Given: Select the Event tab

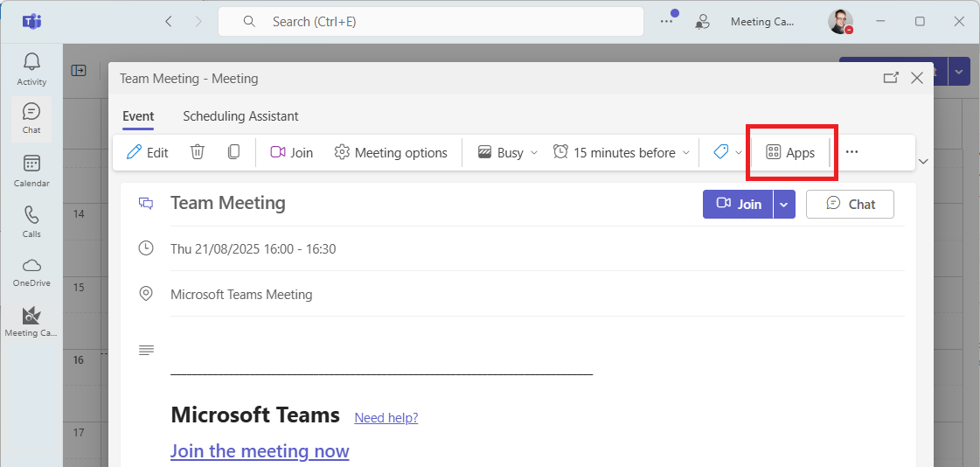Looking at the screenshot, I should click(138, 116).
